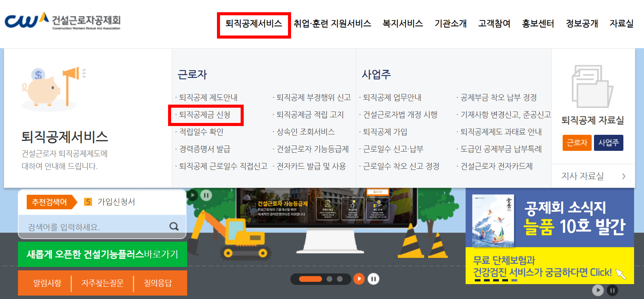
Task: Open the 정보공개 menu
Action: (582, 24)
